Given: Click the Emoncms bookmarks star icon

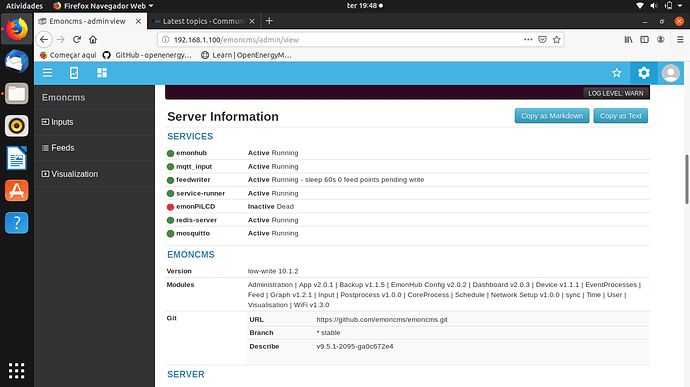Looking at the screenshot, I should pos(617,73).
